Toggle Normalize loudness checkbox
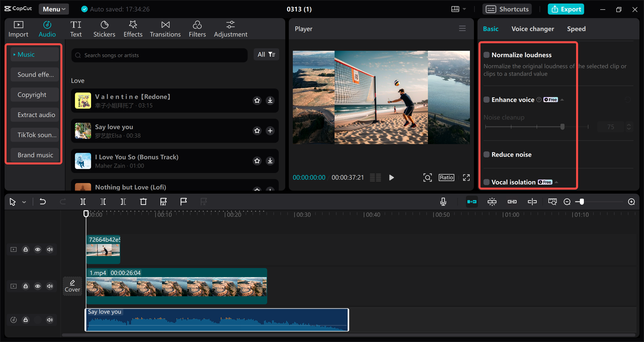The height and width of the screenshot is (342, 644). coord(487,55)
